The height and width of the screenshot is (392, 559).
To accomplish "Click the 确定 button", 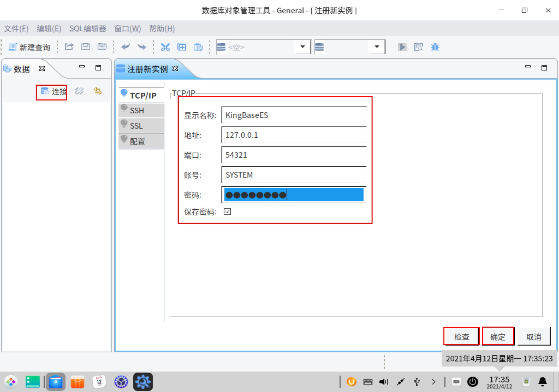I will click(498, 337).
